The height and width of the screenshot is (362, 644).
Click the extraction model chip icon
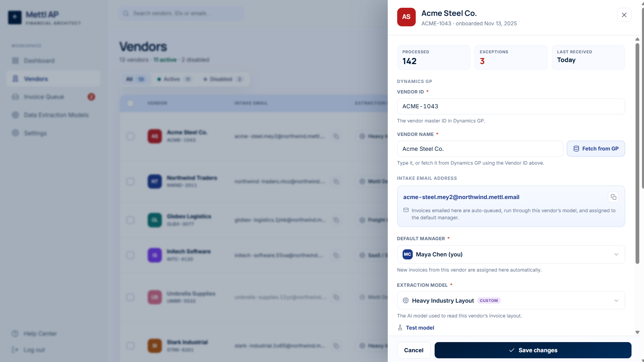406,301
